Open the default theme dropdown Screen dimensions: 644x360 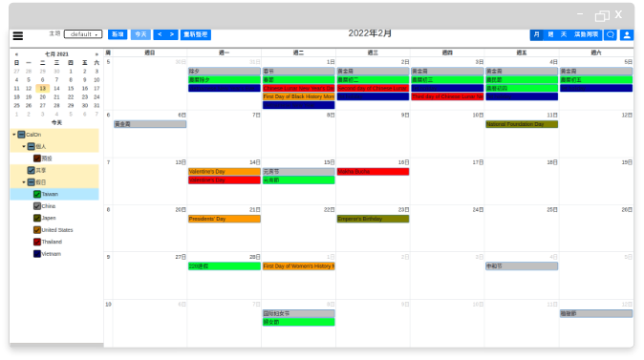(83, 34)
